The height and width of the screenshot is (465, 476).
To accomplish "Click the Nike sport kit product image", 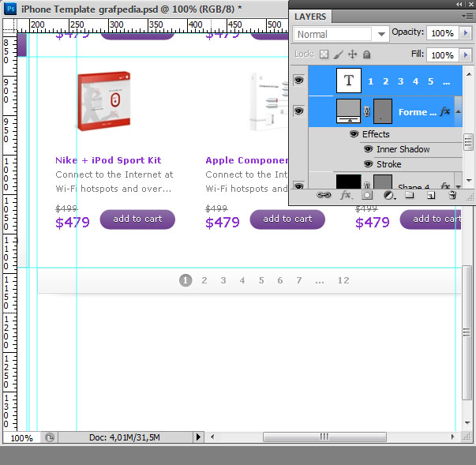I will (104, 101).
